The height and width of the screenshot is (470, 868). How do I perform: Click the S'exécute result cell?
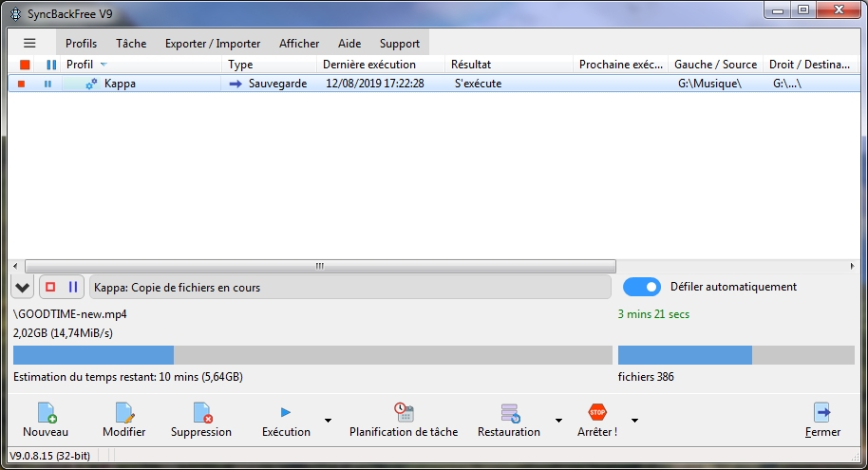[479, 84]
